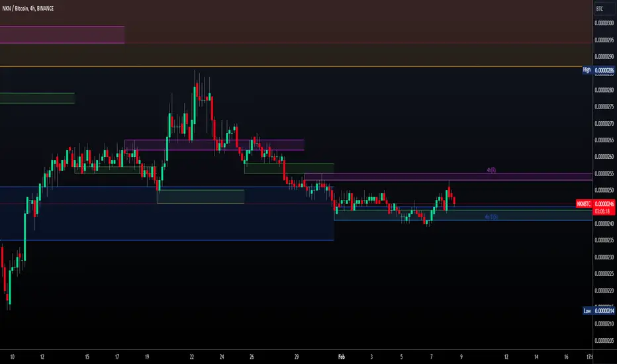Viewport: 617px width, 364px height.
Task: Click date 29 on the time axis
Action: click(x=297, y=357)
